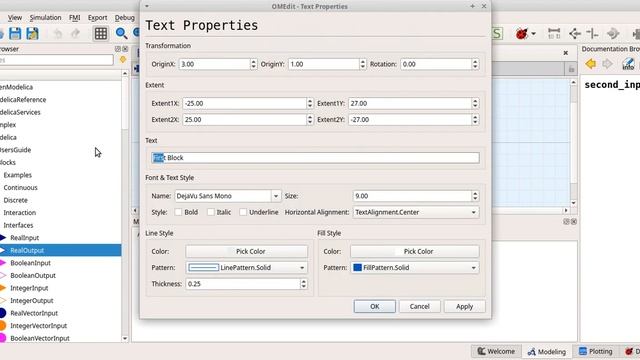Click the ladybug debug icon
The width and height of the screenshot is (640, 360).
[x=522, y=33]
